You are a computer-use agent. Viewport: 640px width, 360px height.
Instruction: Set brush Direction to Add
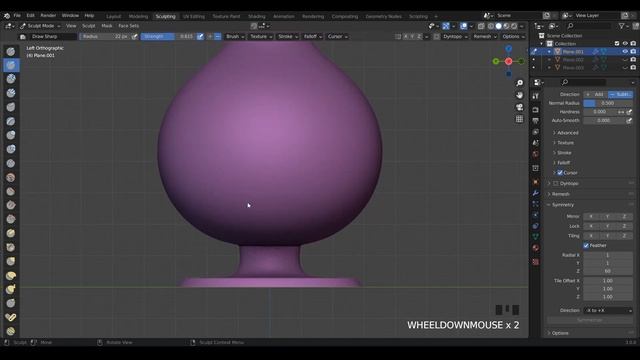pos(595,94)
